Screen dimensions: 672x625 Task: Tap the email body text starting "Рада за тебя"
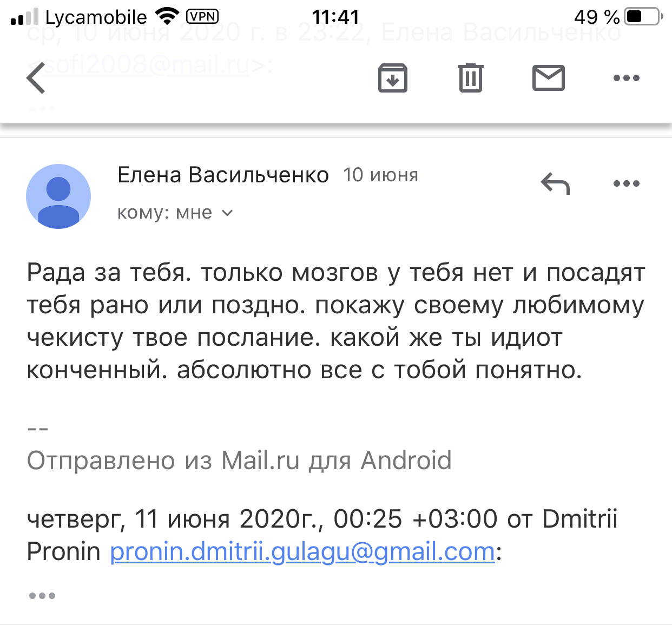coord(335,321)
